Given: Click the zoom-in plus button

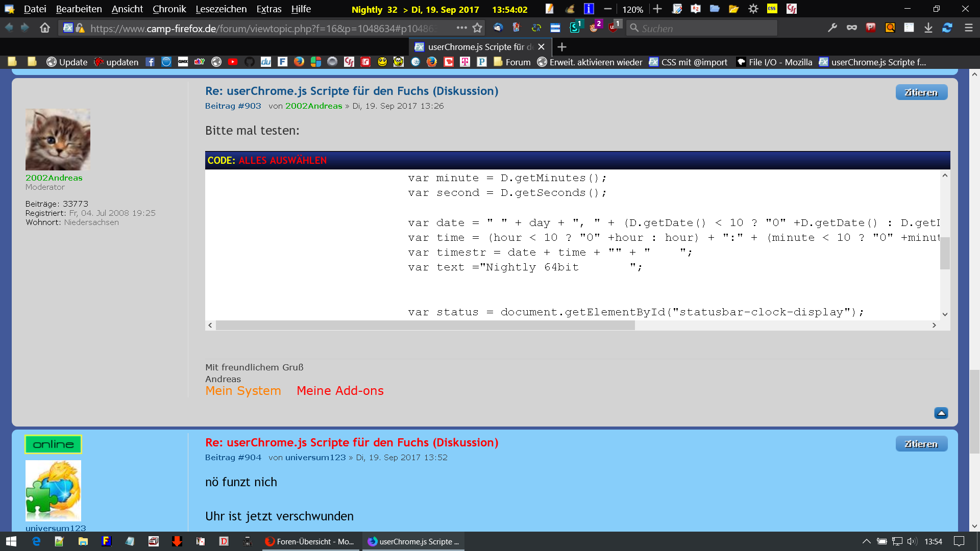Looking at the screenshot, I should pos(657,9).
